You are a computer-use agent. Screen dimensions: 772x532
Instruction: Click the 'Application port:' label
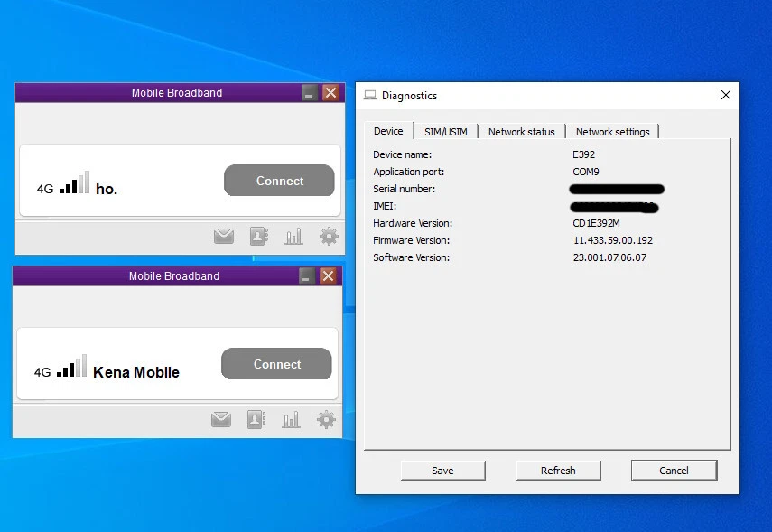tap(409, 172)
